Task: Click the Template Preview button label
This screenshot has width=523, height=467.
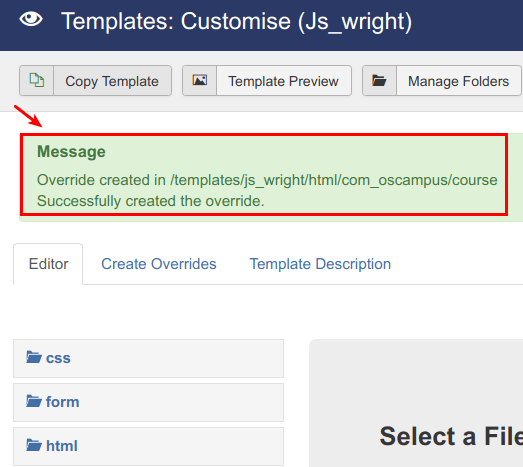Action: 283,81
